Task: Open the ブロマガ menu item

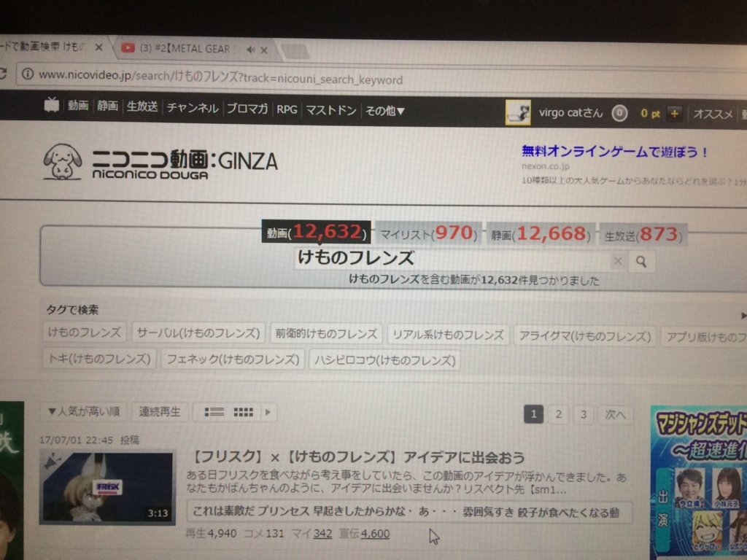Action: [247, 109]
